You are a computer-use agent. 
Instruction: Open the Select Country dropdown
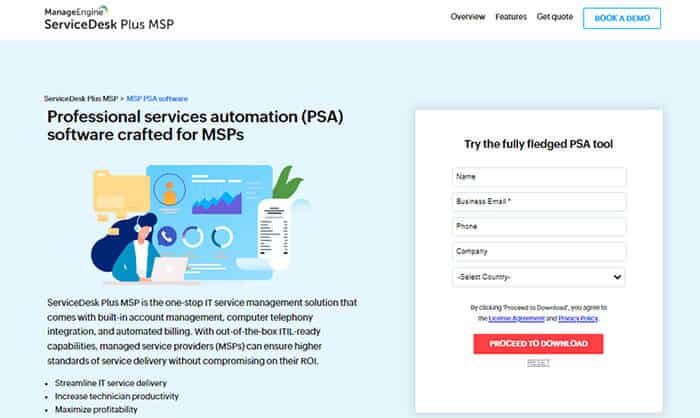pos(539,277)
